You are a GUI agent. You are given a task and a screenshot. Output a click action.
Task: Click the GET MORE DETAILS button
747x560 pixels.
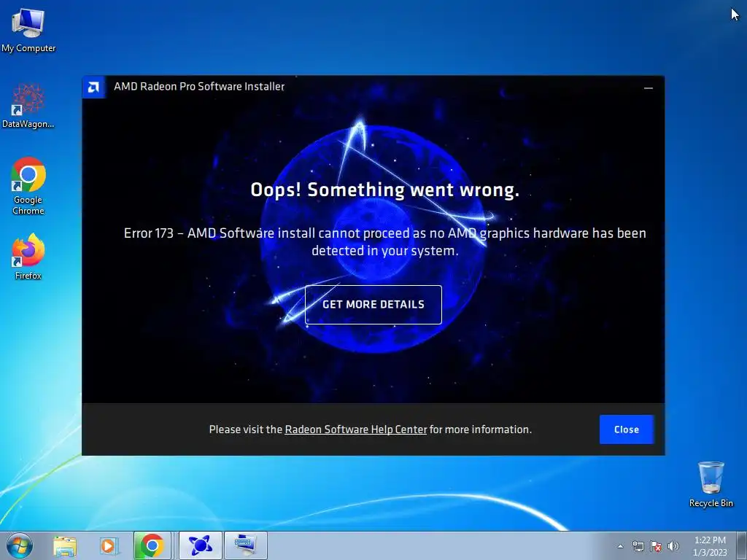point(373,305)
